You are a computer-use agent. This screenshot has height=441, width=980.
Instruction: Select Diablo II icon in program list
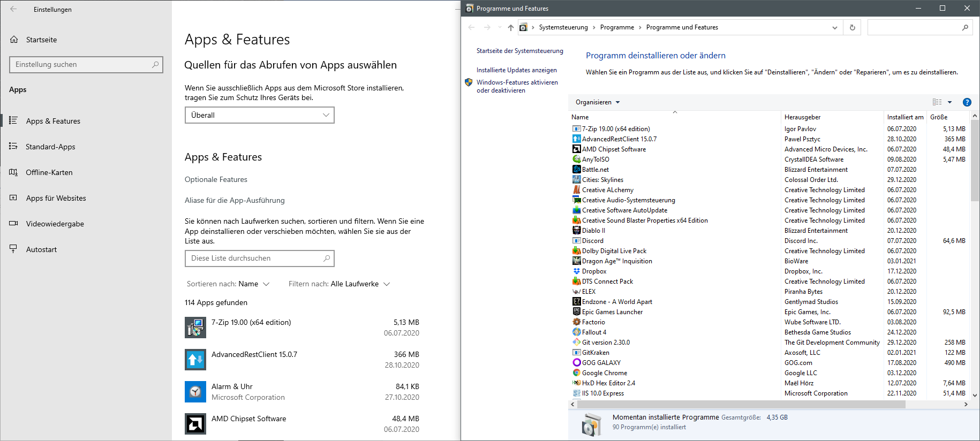[577, 230]
